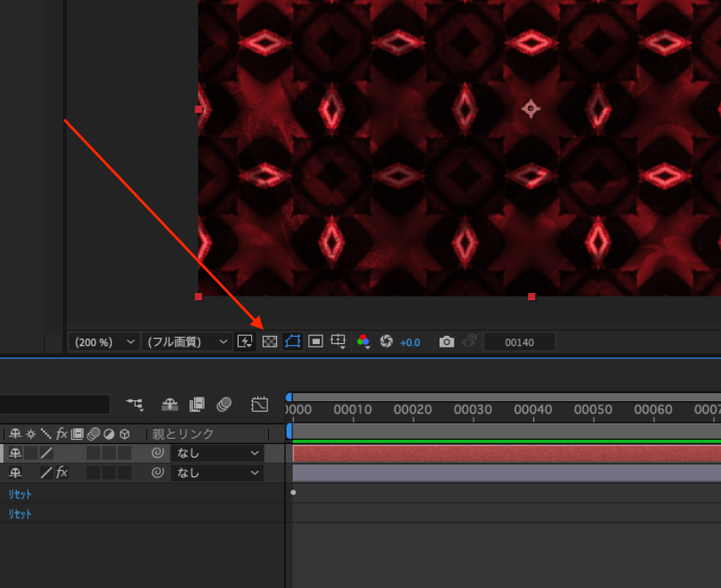The image size is (721, 588).
Task: Toggle the transparency grid icon
Action: (269, 341)
